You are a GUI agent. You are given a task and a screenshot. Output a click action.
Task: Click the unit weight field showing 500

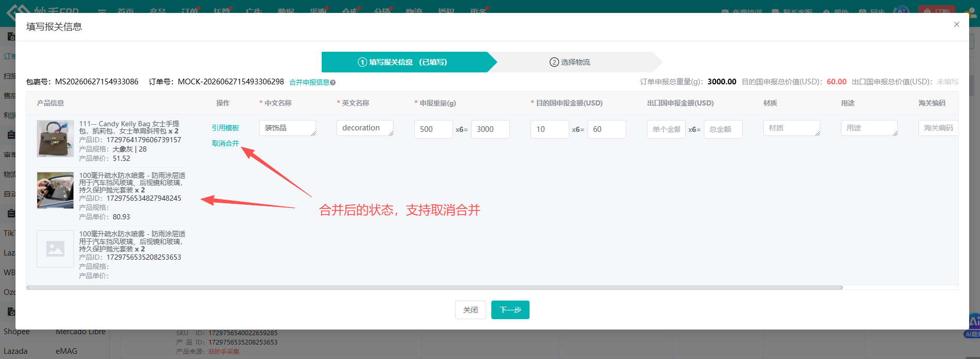(x=433, y=129)
